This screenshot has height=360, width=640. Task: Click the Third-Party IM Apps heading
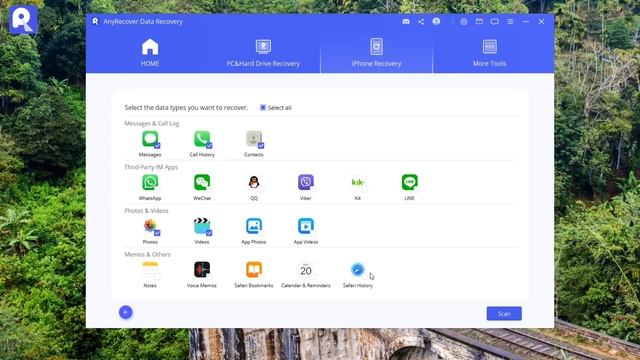coord(151,167)
